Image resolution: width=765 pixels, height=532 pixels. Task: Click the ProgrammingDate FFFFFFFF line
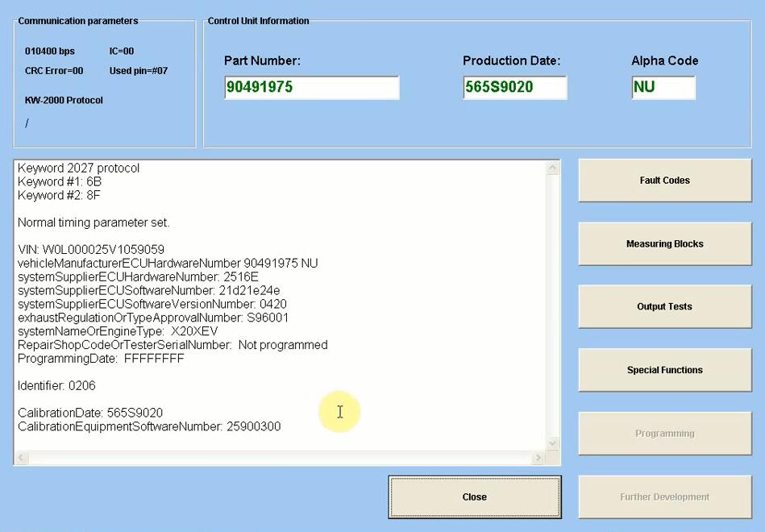click(101, 359)
